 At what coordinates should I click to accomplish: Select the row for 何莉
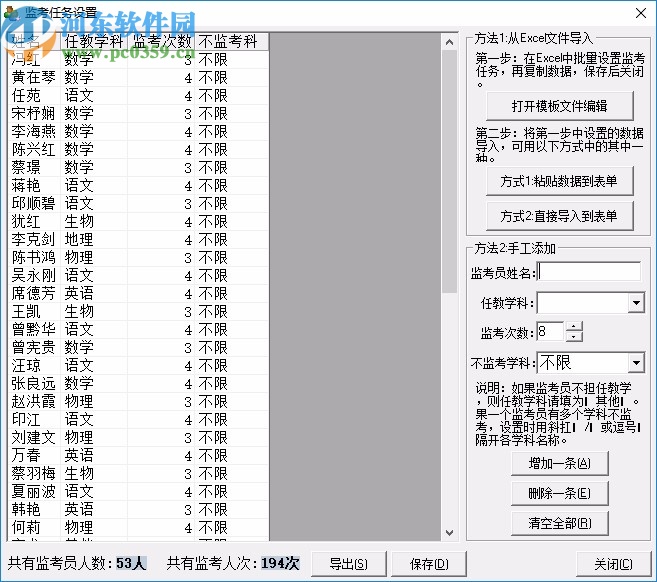[x=138, y=528]
